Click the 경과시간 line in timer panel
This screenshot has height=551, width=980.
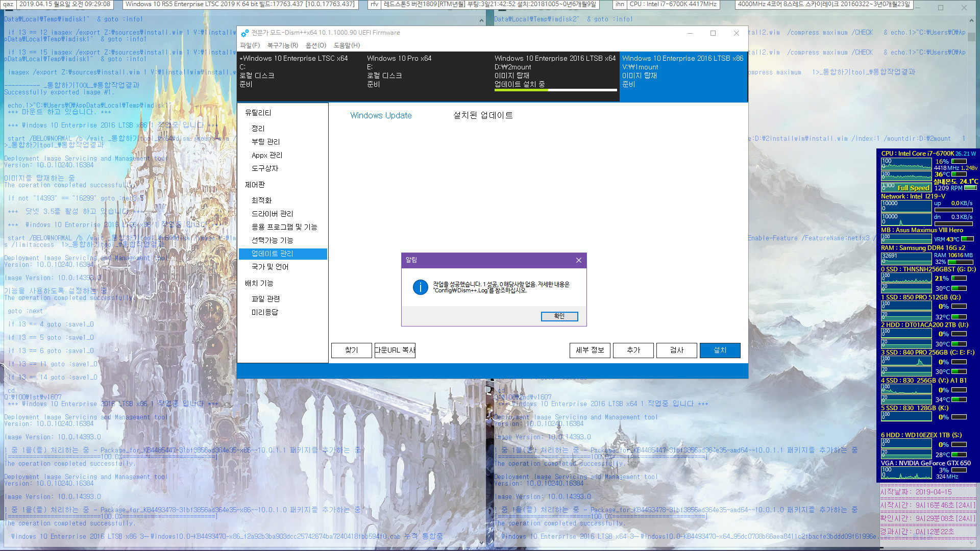917,532
